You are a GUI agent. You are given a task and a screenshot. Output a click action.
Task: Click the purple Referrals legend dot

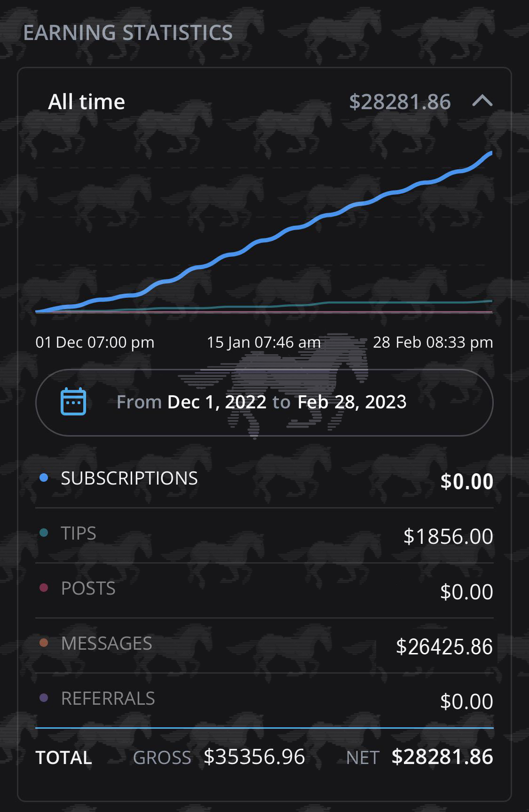coord(44,698)
